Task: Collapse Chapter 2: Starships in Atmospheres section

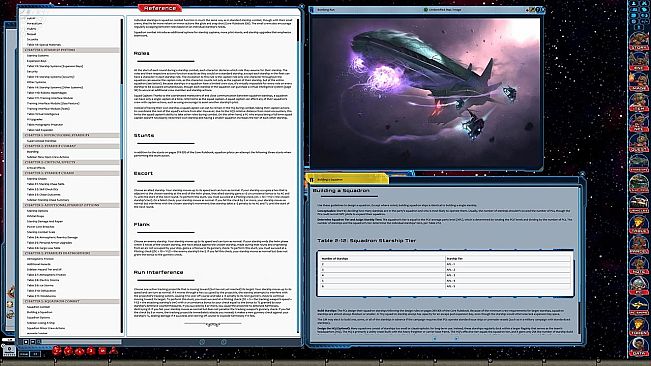Action: pos(71,253)
